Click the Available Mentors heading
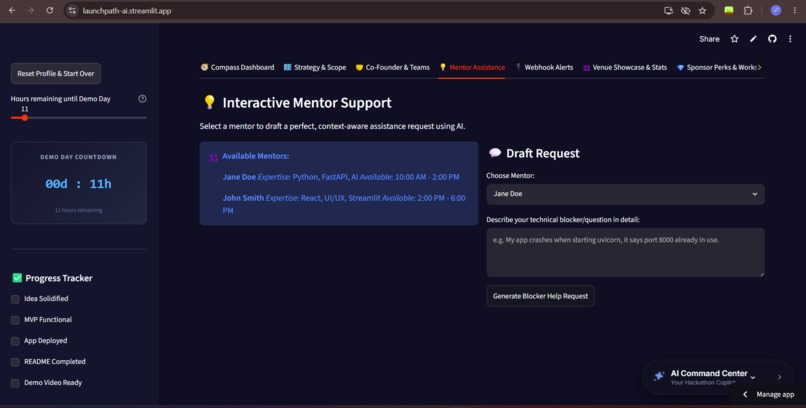806x408 pixels. [255, 156]
